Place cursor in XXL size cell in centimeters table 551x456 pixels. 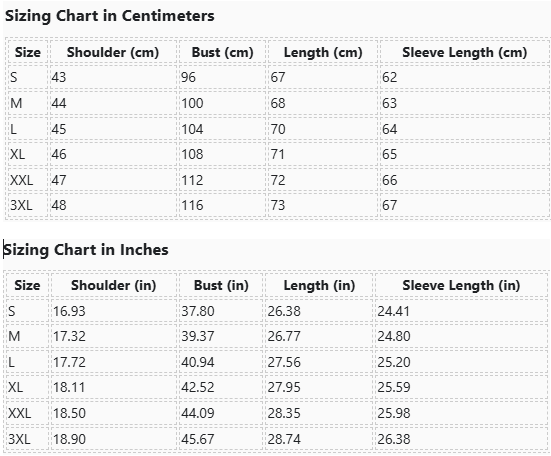(28, 180)
